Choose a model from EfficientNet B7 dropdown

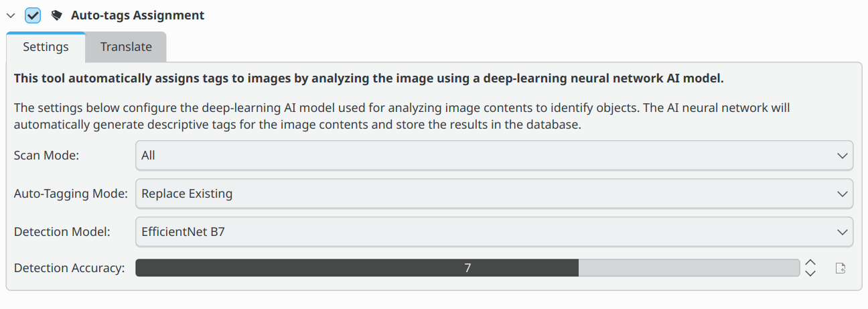click(494, 232)
